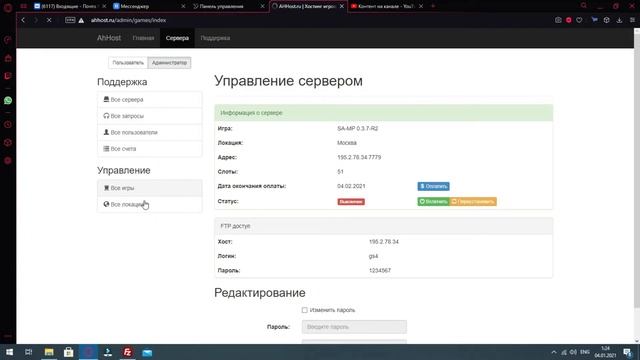Open the Главная navigation item
The width and height of the screenshot is (640, 360).
143,38
